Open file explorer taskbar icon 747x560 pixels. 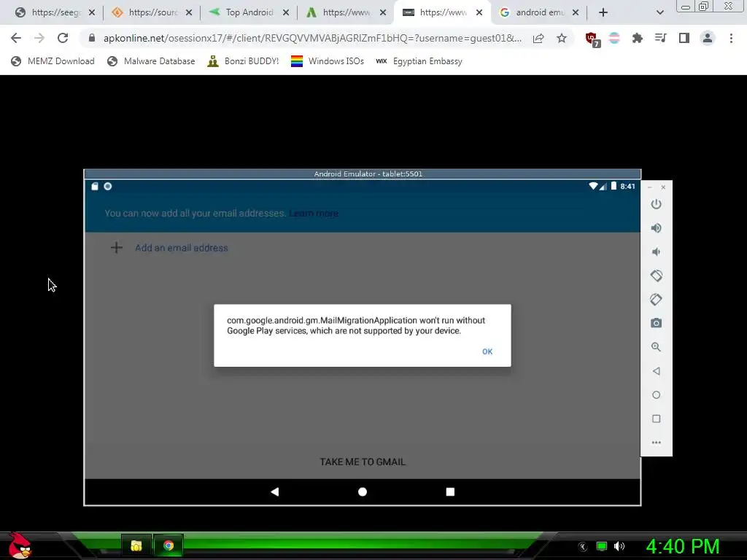136,545
